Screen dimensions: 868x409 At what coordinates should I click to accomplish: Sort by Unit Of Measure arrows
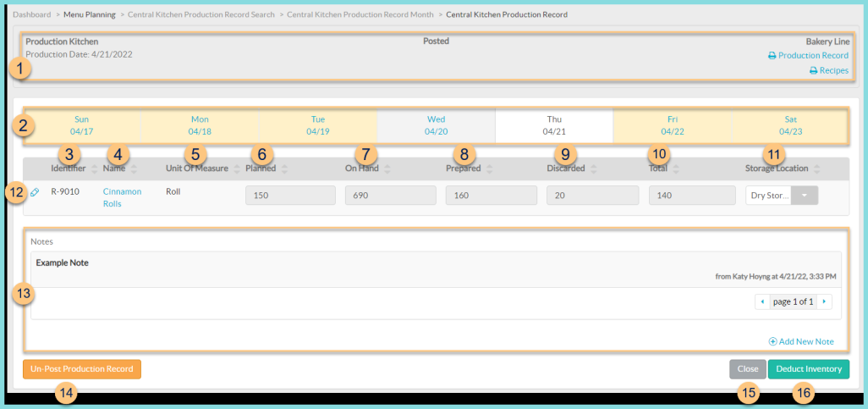(237, 169)
